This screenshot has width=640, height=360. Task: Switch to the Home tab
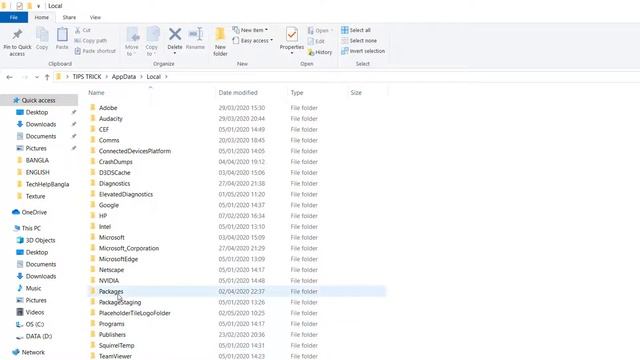point(42,18)
